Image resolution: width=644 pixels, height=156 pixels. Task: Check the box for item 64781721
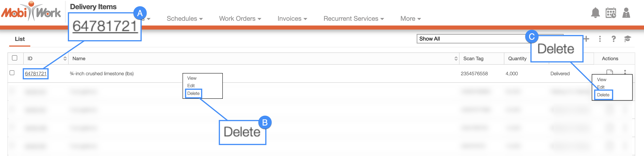12,73
